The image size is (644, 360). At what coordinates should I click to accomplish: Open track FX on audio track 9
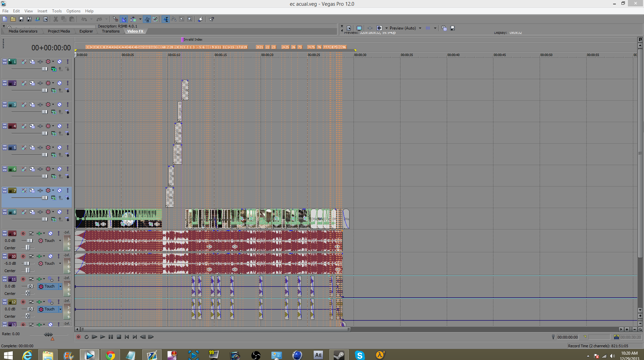tap(40, 234)
